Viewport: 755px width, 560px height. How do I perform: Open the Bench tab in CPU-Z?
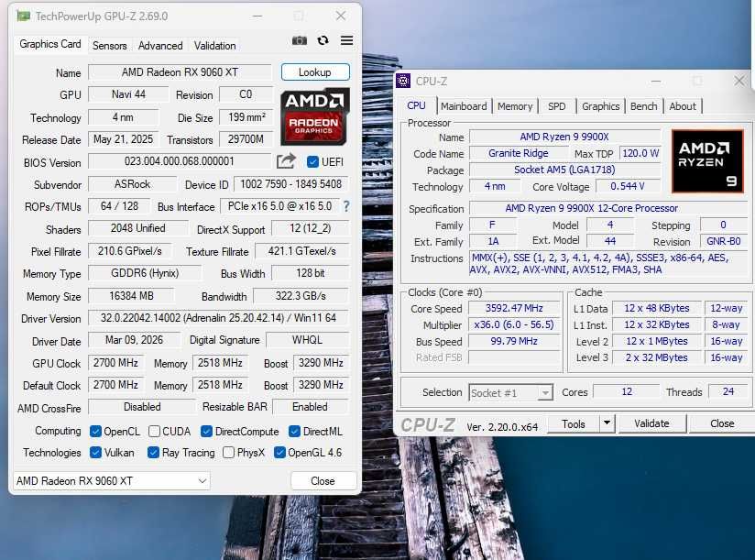click(x=644, y=106)
